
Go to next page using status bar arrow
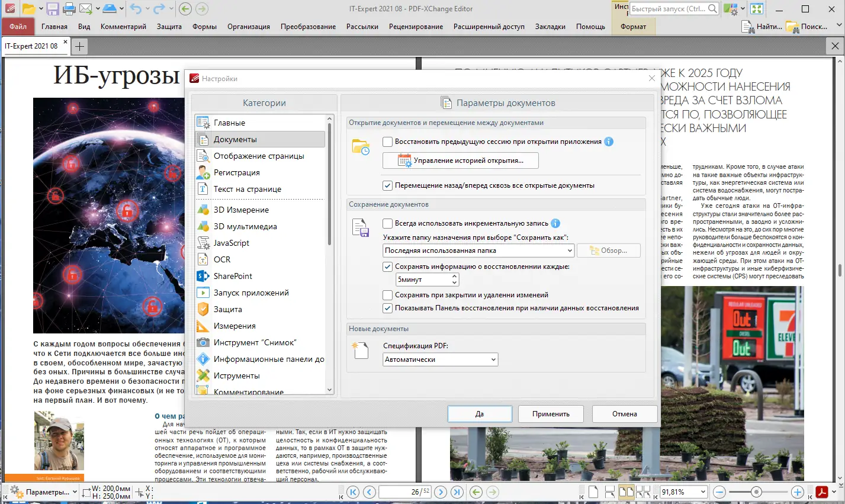point(441,492)
